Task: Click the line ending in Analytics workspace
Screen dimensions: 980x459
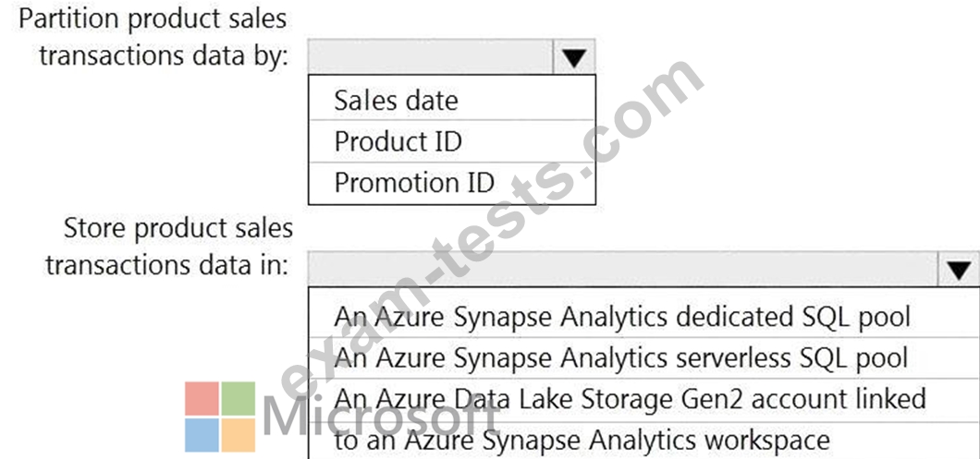Action: click(x=582, y=440)
